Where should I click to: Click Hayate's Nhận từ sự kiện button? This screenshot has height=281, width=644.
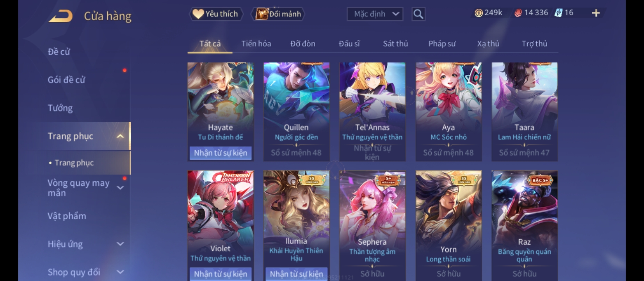tap(221, 153)
